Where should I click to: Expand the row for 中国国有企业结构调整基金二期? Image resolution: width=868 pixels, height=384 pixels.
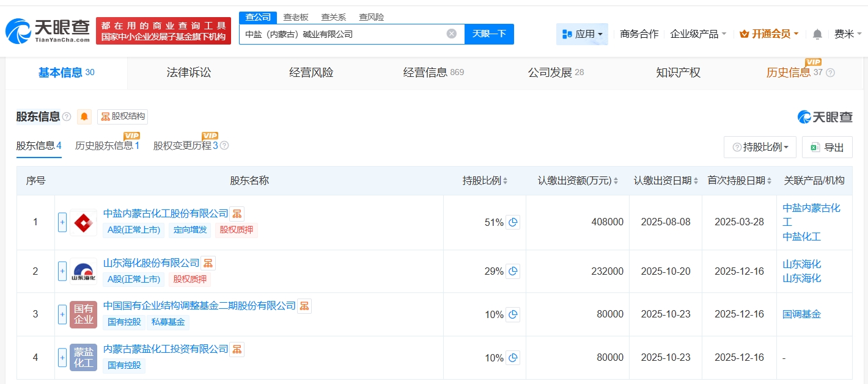pyautogui.click(x=62, y=314)
